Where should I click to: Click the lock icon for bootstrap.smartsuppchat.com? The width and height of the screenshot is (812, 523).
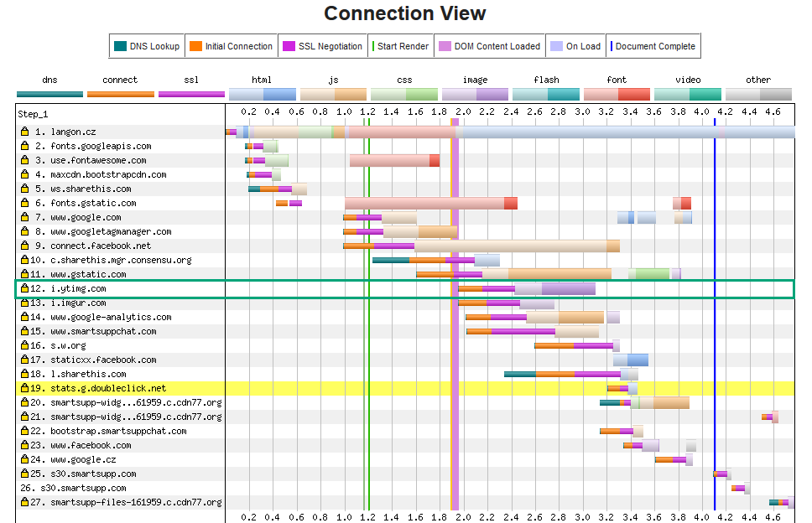point(24,431)
